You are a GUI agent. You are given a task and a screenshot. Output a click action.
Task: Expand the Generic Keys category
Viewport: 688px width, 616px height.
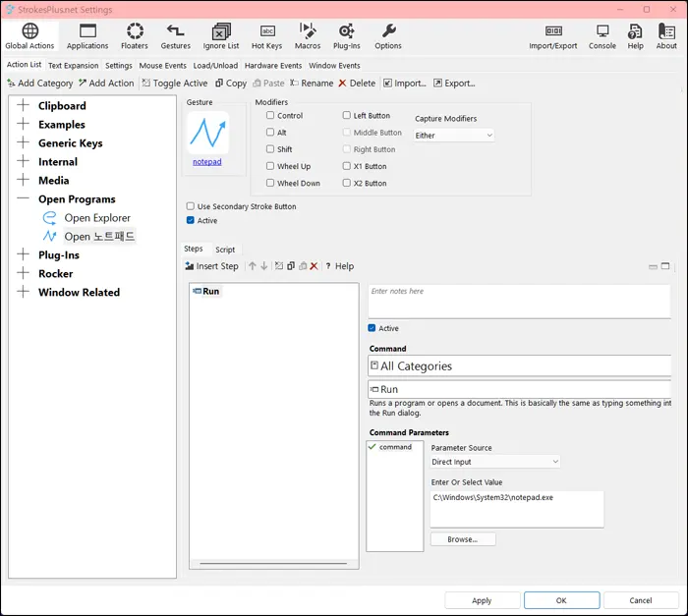click(23, 142)
